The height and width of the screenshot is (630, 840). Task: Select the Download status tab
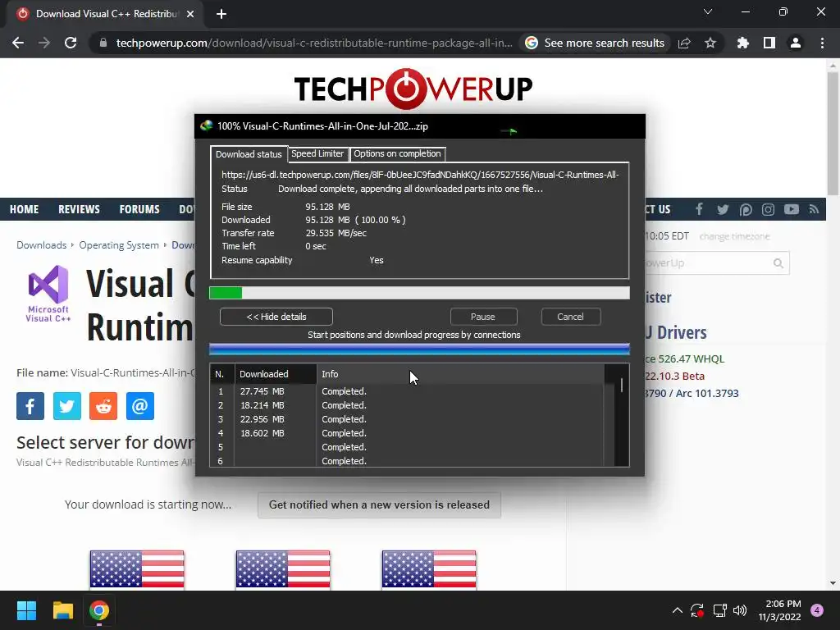[x=249, y=154]
